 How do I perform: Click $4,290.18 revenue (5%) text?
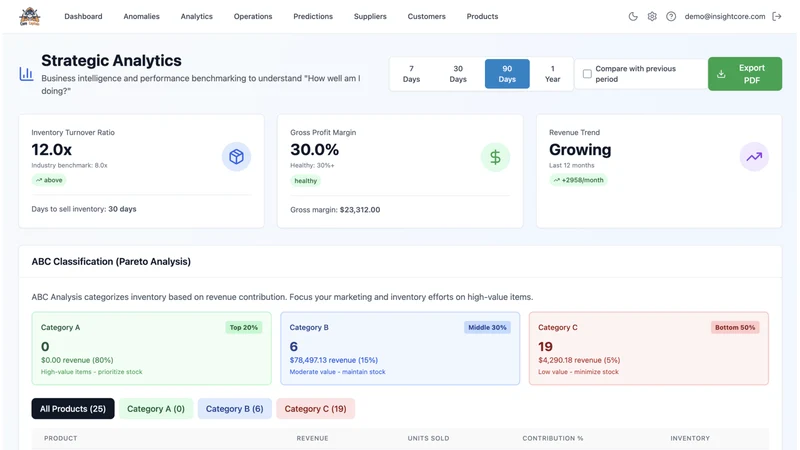point(579,360)
